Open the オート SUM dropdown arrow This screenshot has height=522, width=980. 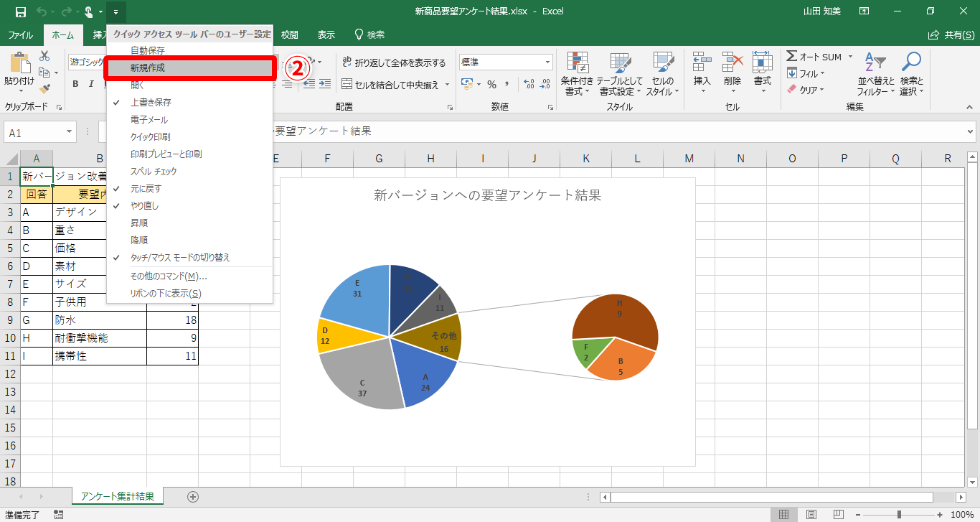(x=851, y=57)
